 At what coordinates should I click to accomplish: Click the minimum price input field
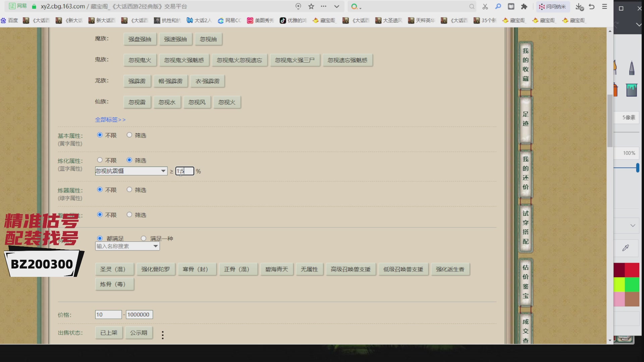tap(108, 314)
